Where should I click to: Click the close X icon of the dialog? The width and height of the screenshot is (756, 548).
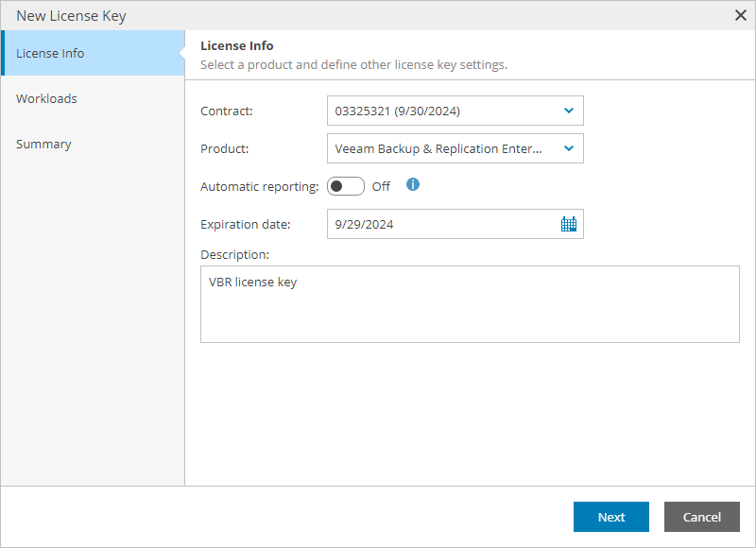tap(741, 15)
